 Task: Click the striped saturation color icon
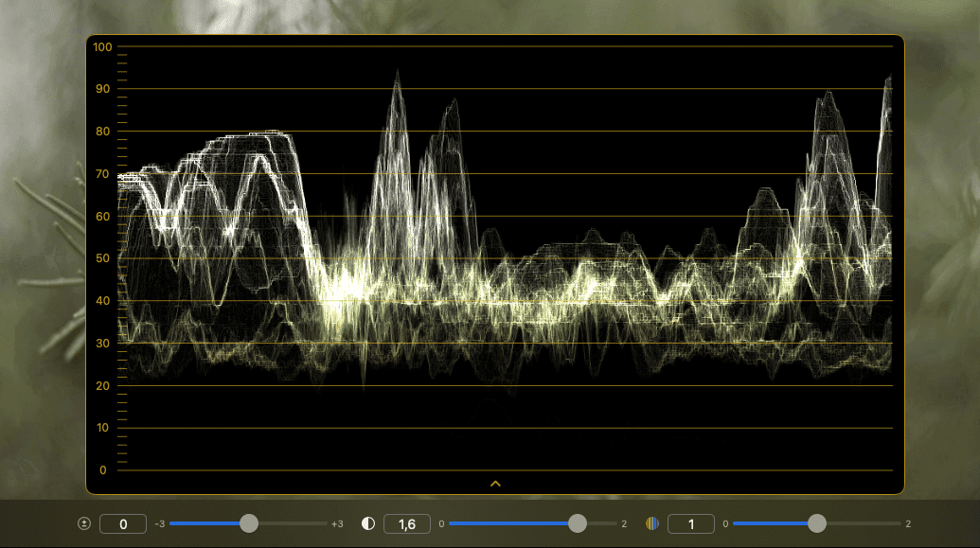(652, 523)
